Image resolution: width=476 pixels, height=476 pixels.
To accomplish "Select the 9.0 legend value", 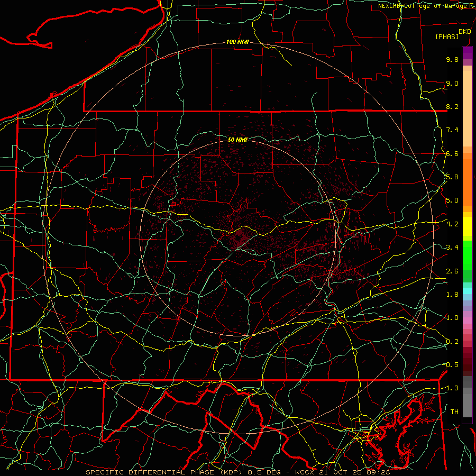I will click(452, 83).
